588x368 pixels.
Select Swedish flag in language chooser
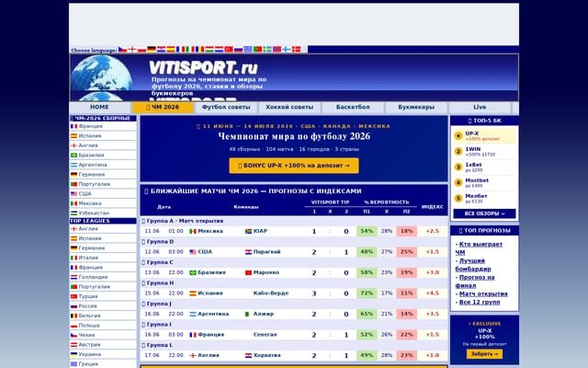[x=267, y=49]
